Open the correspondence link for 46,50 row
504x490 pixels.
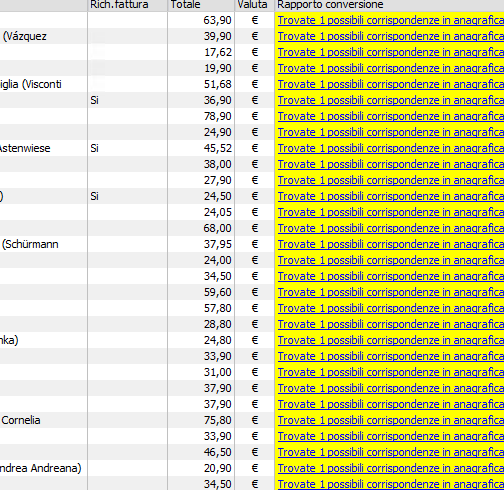pyautogui.click(x=391, y=452)
